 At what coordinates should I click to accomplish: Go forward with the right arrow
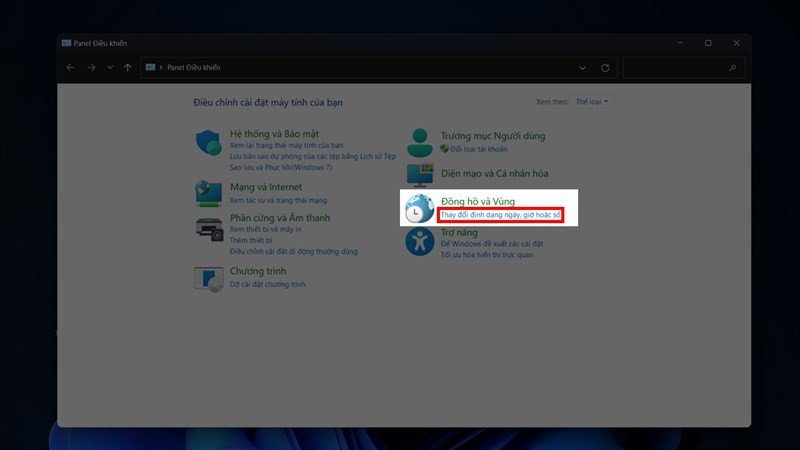pos(91,67)
